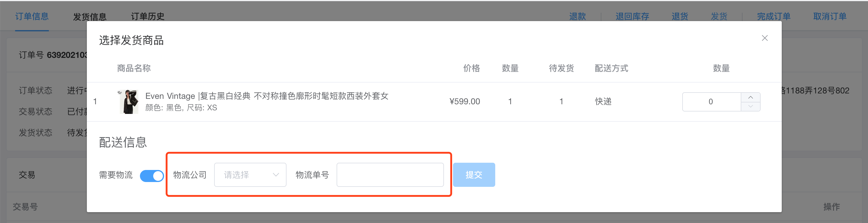Click the 完成订单 link
The height and width of the screenshot is (223, 868).
[774, 16]
